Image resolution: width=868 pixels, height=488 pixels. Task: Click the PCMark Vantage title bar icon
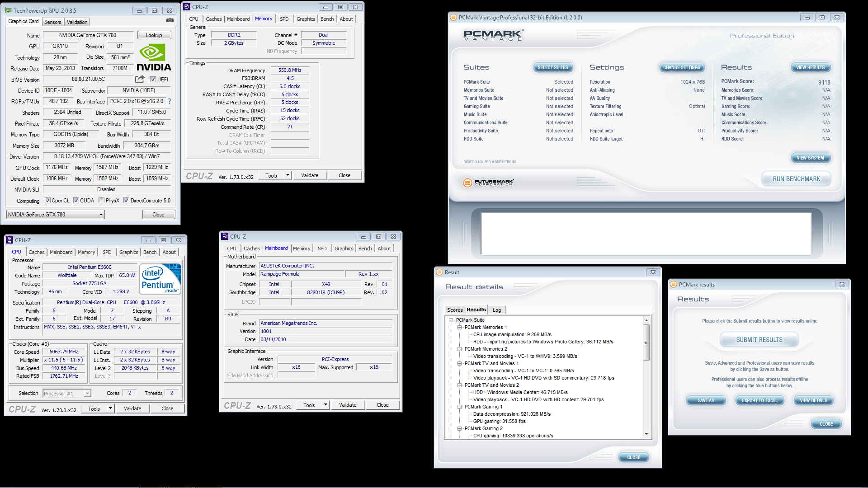pos(453,18)
